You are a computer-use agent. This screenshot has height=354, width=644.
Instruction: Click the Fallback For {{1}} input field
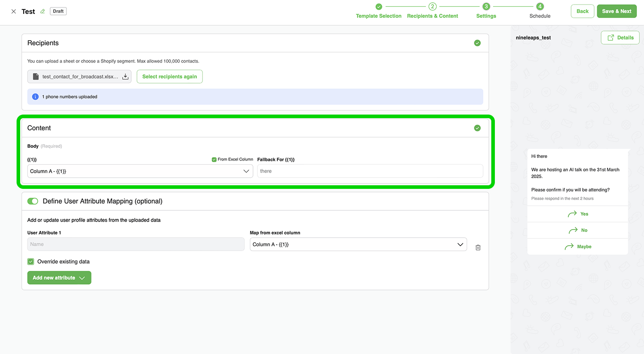370,171
